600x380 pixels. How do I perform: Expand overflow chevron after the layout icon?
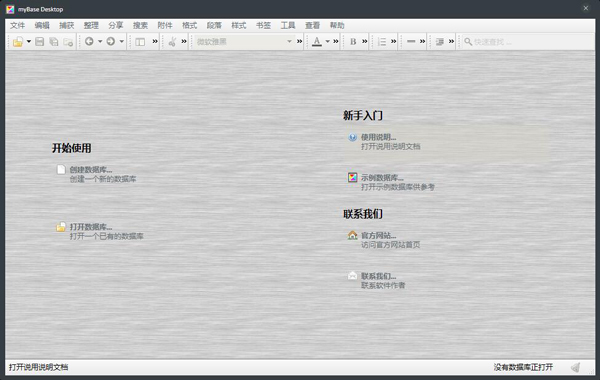point(155,41)
